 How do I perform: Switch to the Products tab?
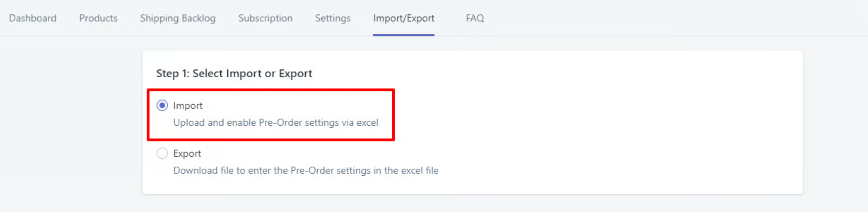(x=98, y=18)
